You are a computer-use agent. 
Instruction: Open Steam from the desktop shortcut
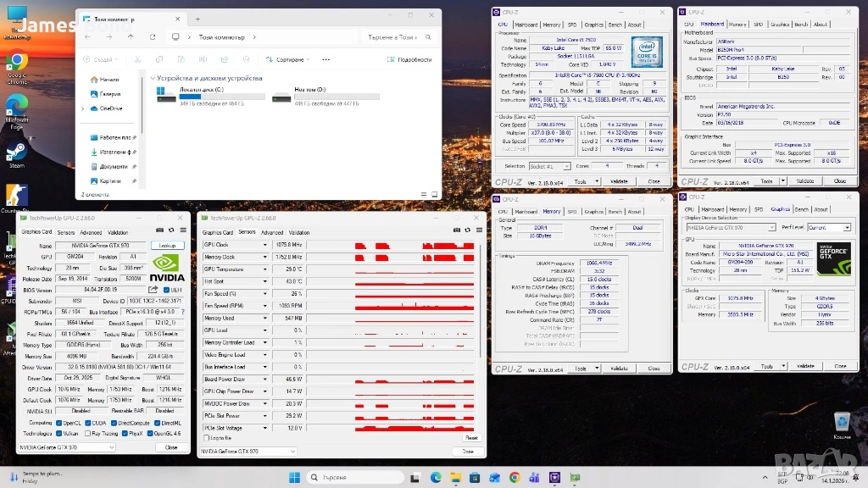(x=16, y=152)
